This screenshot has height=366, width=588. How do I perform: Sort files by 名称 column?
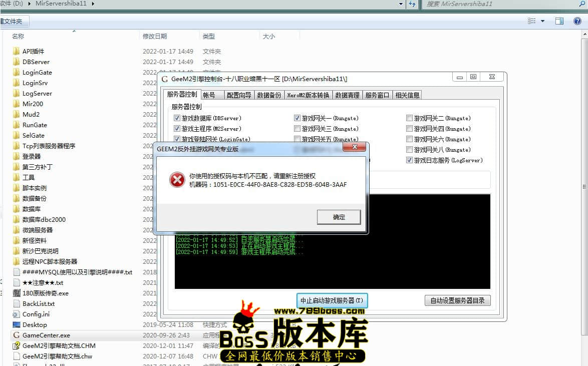18,37
